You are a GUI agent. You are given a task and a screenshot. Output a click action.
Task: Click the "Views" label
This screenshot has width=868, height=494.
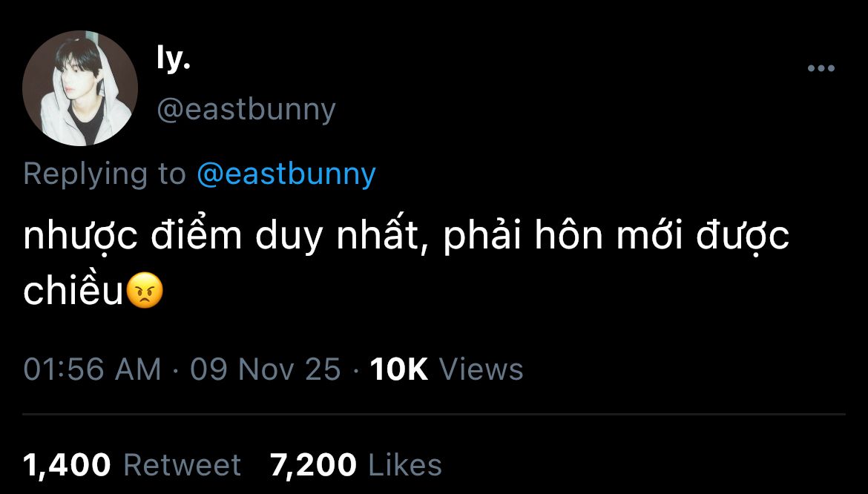[x=481, y=369]
